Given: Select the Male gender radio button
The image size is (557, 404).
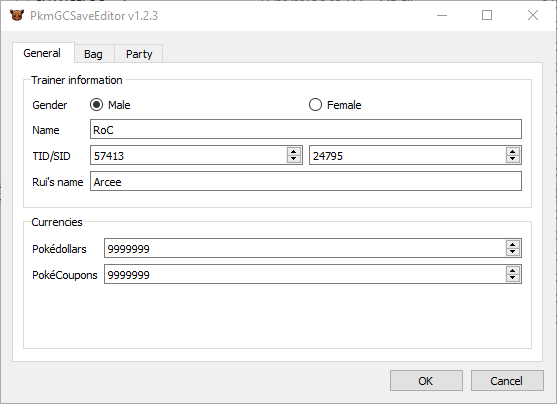Looking at the screenshot, I should pos(96,105).
